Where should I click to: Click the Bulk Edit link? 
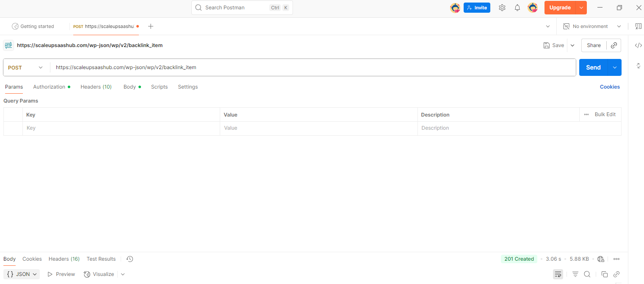605,114
